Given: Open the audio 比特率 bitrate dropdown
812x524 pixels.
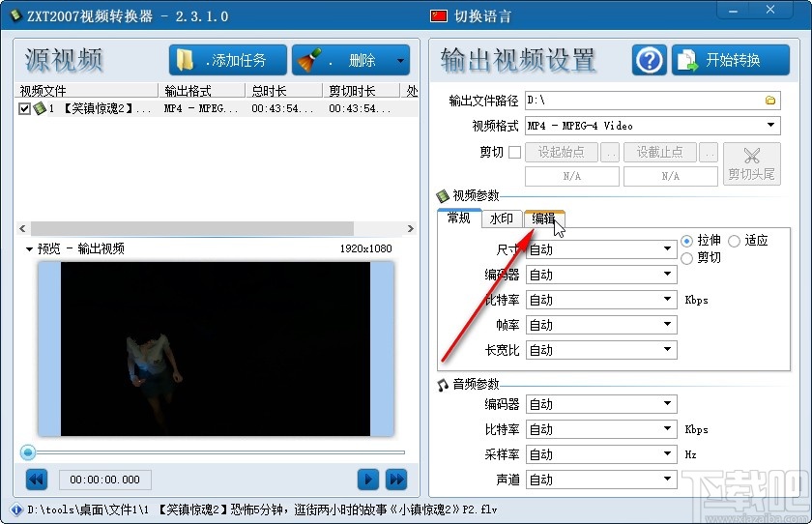Looking at the screenshot, I should click(x=601, y=429).
